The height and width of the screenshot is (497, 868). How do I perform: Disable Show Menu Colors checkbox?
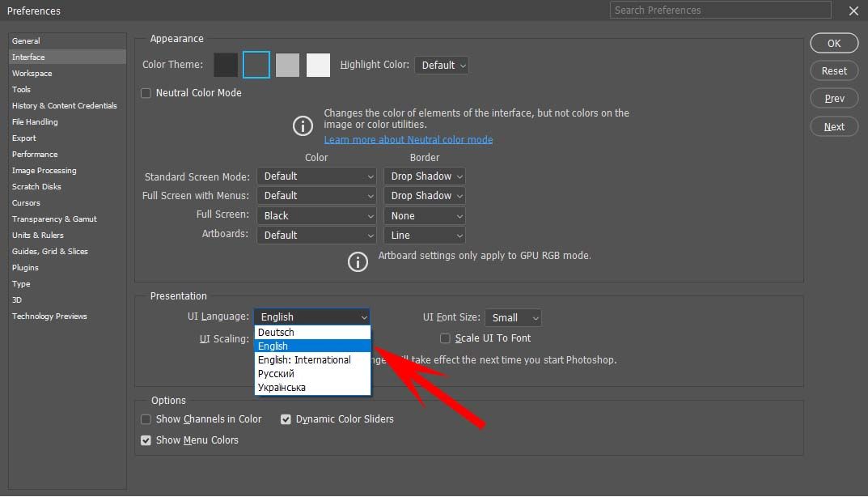click(146, 440)
